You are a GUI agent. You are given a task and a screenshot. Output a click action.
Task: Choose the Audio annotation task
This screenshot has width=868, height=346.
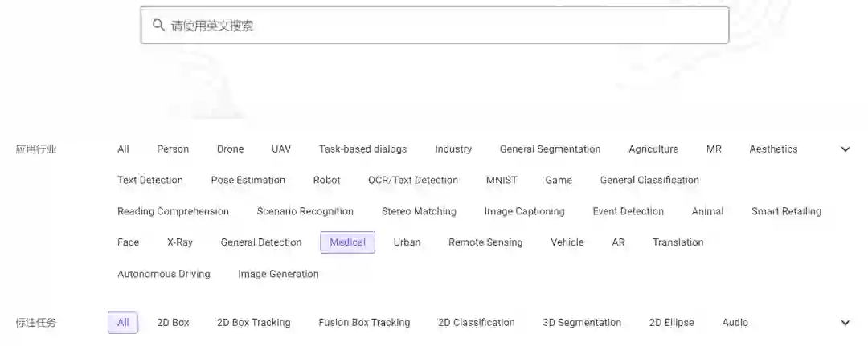pyautogui.click(x=735, y=323)
